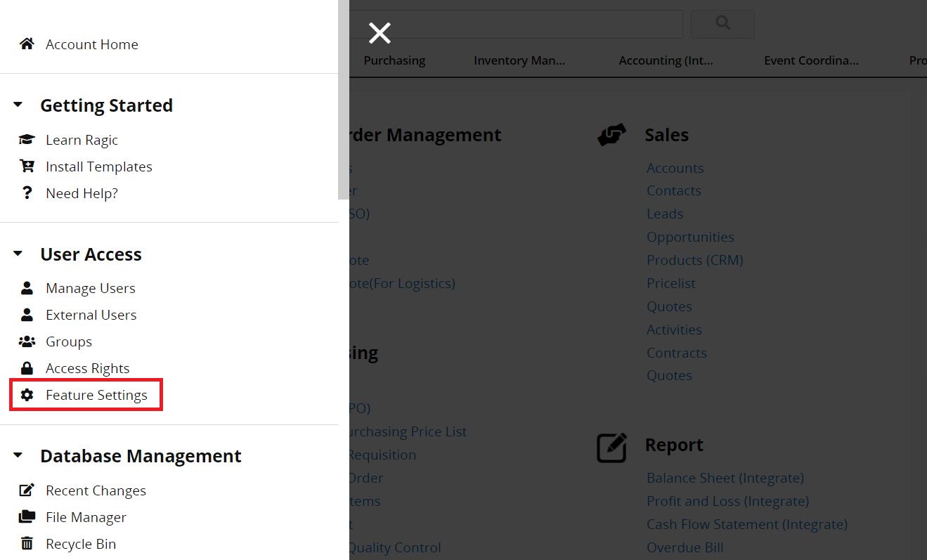Click the Sales handshake icon
Screen dimensions: 927x560
[611, 134]
